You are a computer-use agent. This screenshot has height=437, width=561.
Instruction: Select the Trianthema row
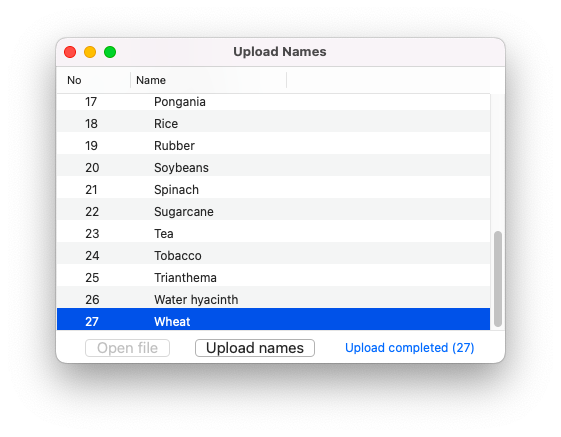(273, 278)
